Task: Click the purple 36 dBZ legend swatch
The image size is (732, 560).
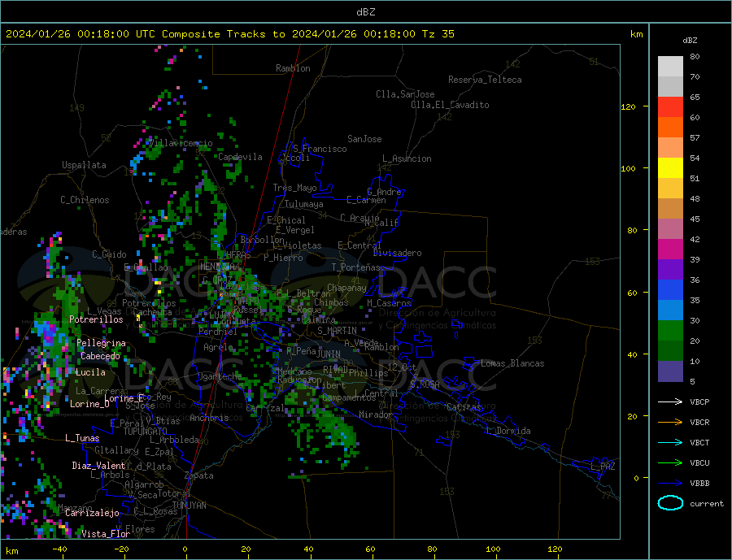Action: click(x=670, y=270)
